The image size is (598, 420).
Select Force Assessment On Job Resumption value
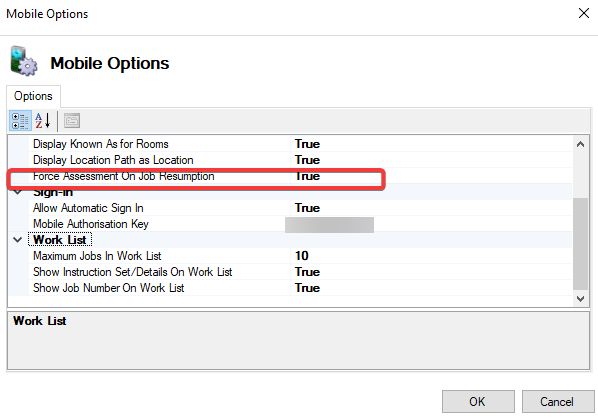pos(431,176)
